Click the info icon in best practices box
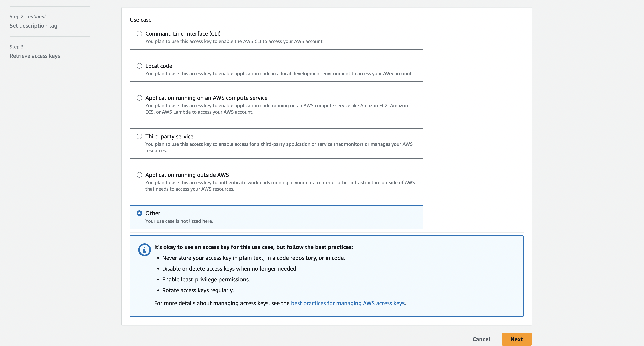This screenshot has width=644, height=346. tap(144, 250)
